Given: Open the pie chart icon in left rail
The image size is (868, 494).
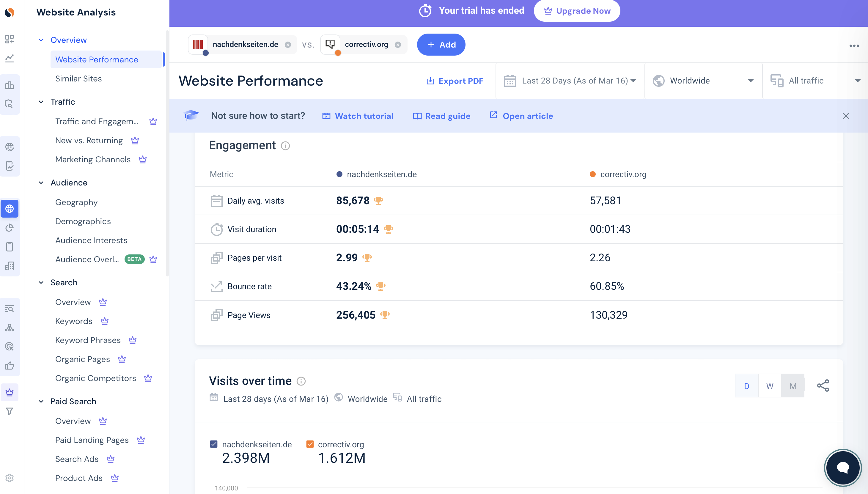Looking at the screenshot, I should click(10, 227).
